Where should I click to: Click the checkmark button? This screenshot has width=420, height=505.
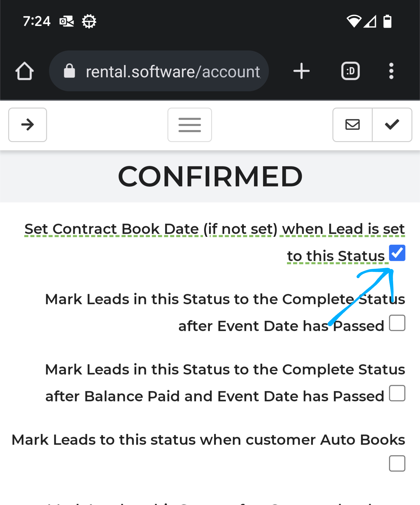point(392,125)
